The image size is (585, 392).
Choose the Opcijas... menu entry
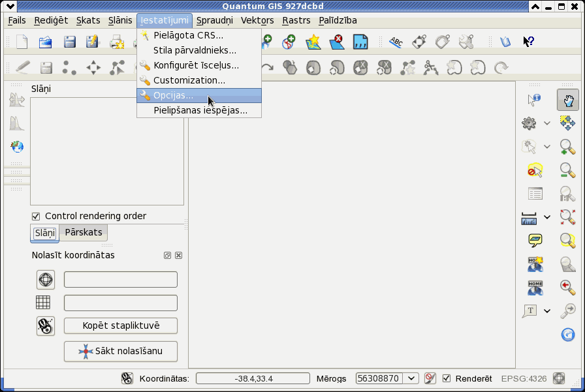199,95
